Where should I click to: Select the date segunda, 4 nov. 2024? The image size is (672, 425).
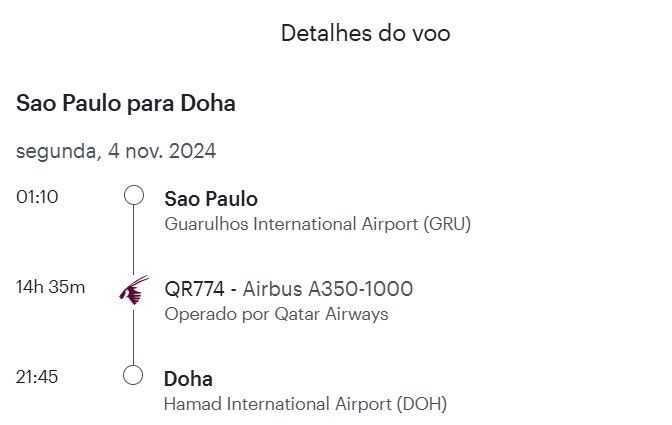coord(116,152)
